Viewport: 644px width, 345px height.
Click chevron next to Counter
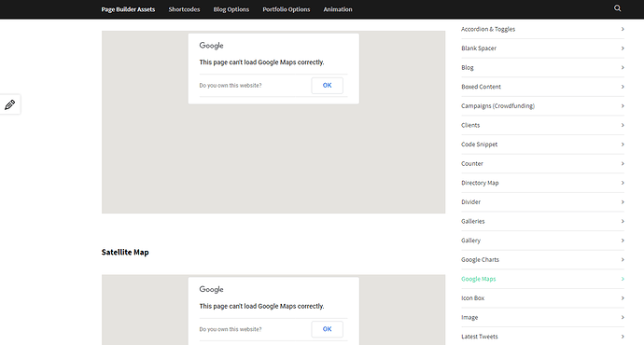623,164
